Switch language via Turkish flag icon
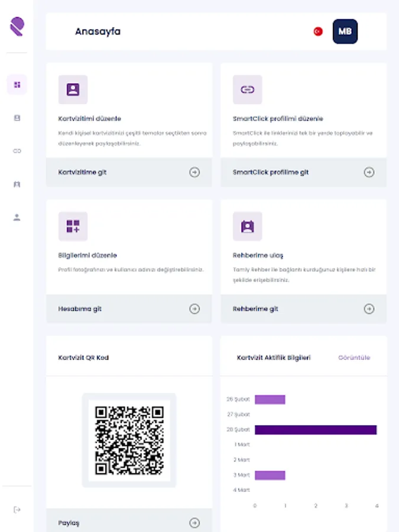This screenshot has height=532, width=399. point(318,31)
